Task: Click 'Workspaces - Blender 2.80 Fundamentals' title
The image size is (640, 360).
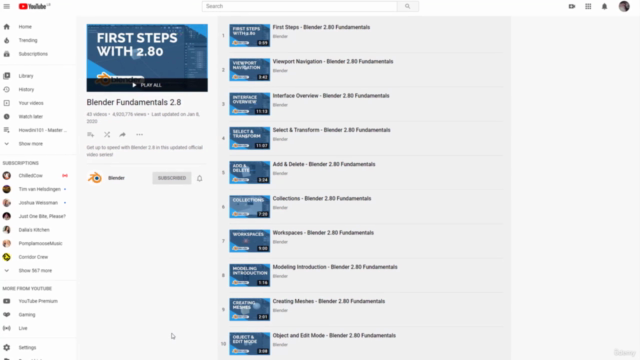Action: click(x=323, y=233)
